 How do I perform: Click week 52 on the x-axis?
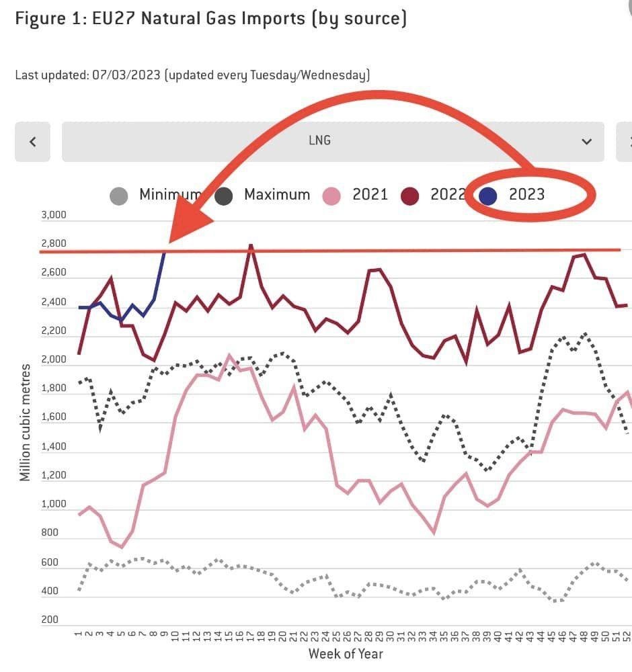(627, 635)
